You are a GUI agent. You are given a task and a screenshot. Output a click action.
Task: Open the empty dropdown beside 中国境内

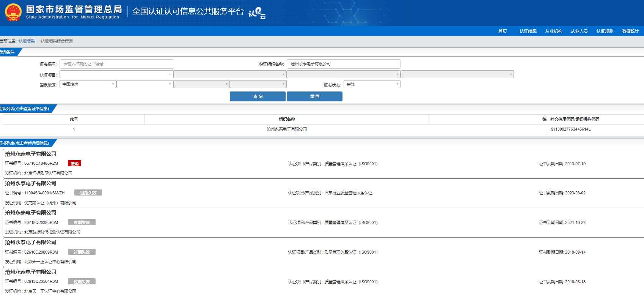pyautogui.click(x=145, y=84)
